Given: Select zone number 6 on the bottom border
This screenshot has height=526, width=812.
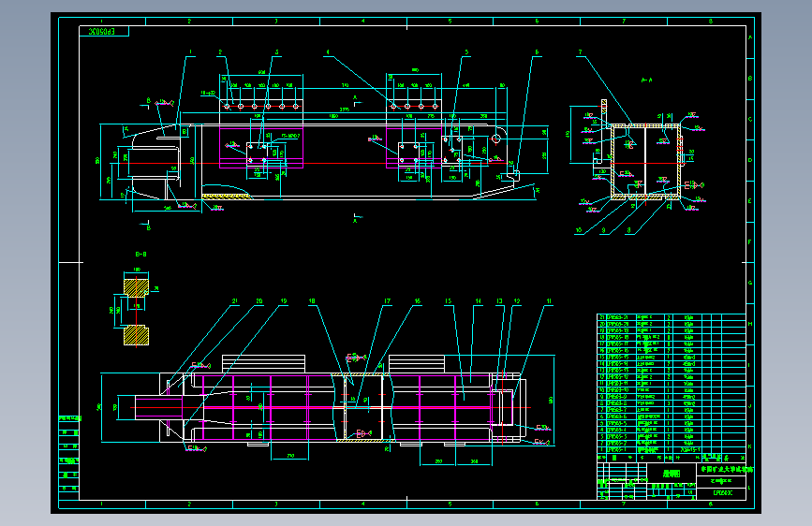Looking at the screenshot, I should coord(537,504).
